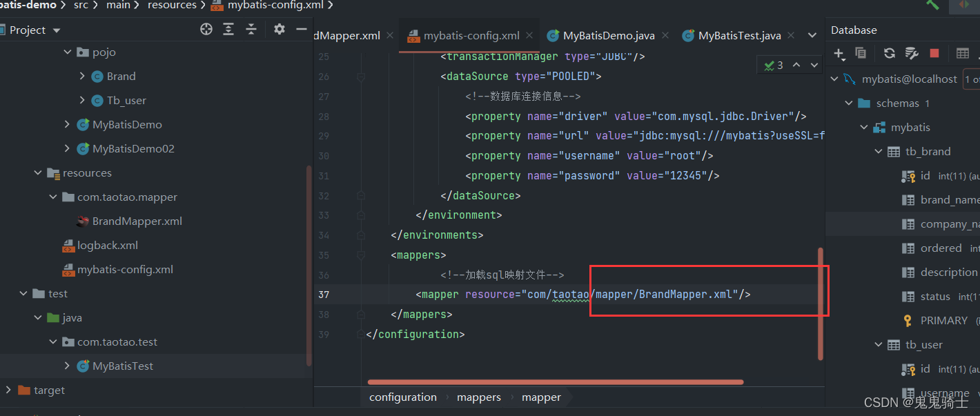Click the Project panel vertical scrollbar
This screenshot has width=980, height=416.
[308, 266]
